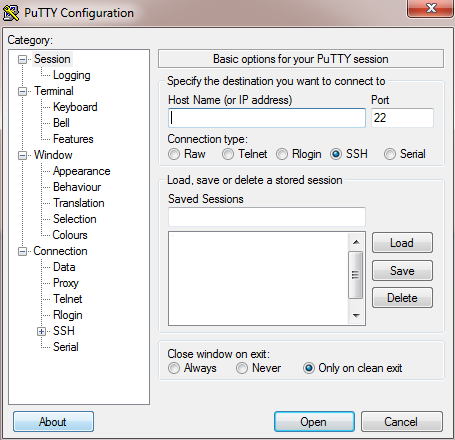The image size is (455, 440).
Task: Go to the Proxy settings category
Action: [66, 283]
